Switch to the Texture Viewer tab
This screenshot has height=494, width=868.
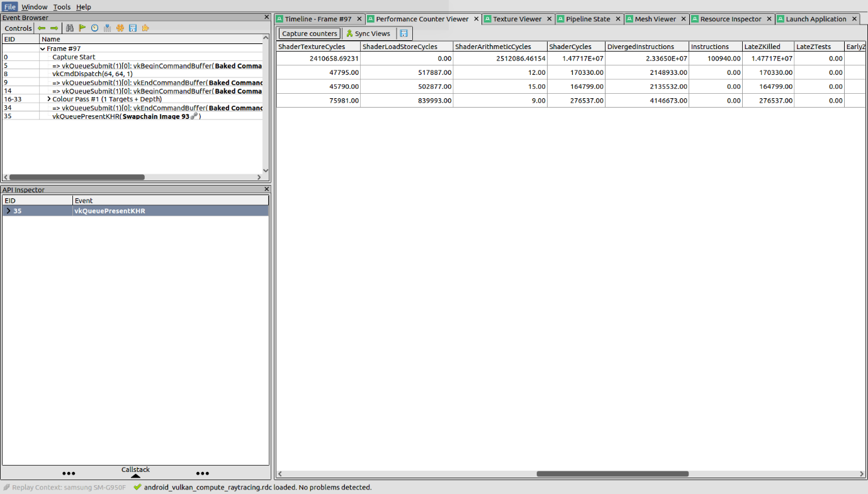coord(517,19)
